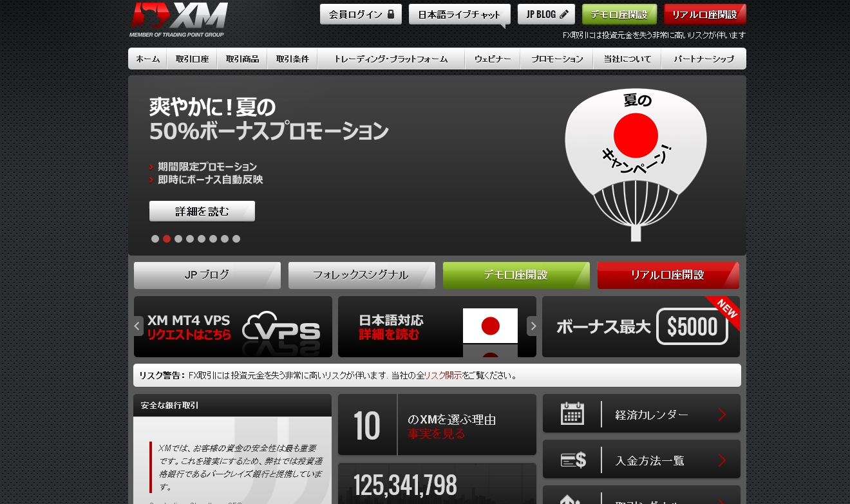Click large green デモ口座開設 button
This screenshot has height=504, width=850.
click(516, 275)
